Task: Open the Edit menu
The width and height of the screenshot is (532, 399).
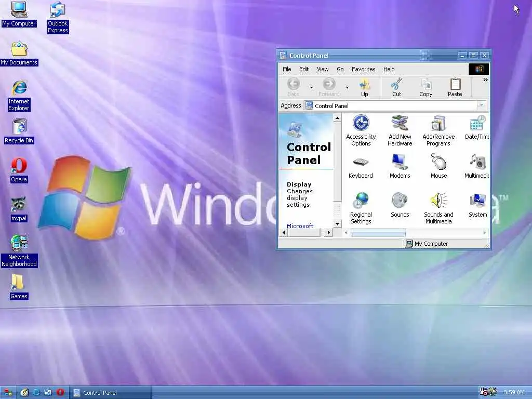Action: pos(303,69)
